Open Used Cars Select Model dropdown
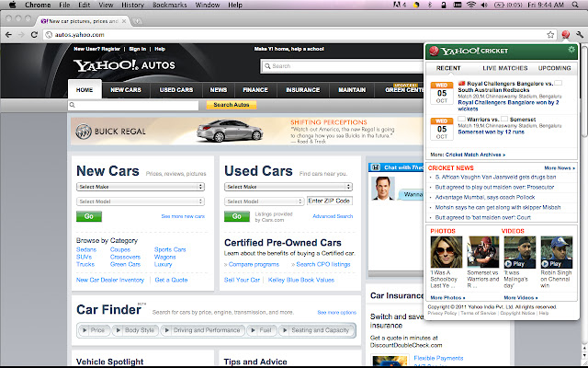This screenshot has width=588, height=368. (264, 201)
